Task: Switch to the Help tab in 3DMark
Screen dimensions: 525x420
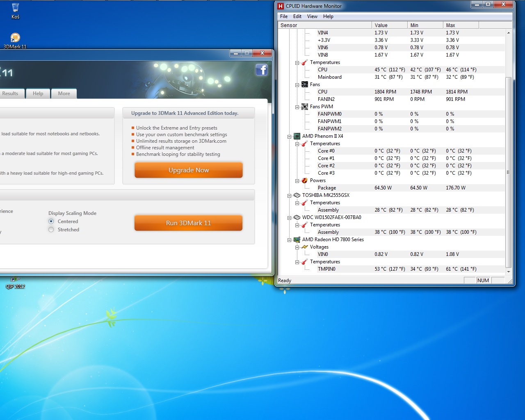Action: point(38,94)
